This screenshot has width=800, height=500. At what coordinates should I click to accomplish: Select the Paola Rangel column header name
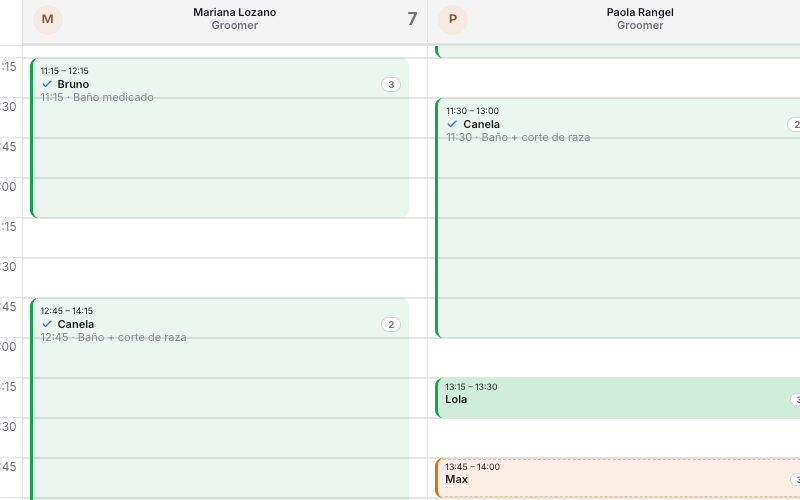(x=640, y=12)
